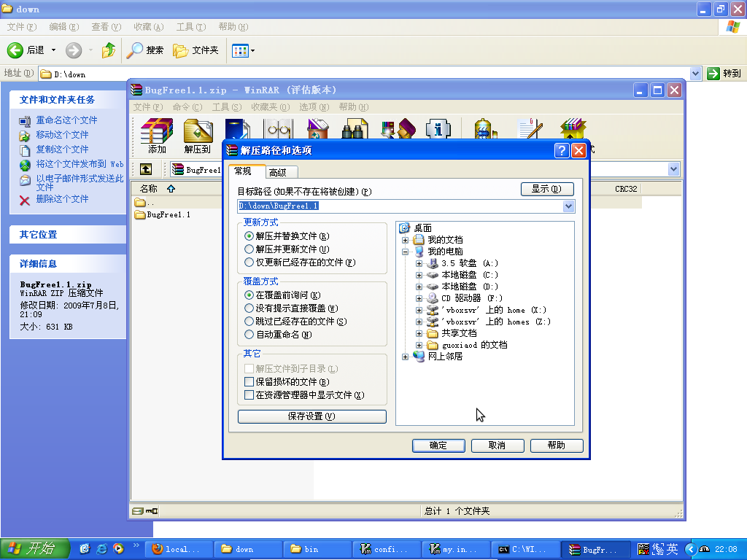
Task: Expand the 本地磁盘 (C:) tree node
Action: click(419, 275)
